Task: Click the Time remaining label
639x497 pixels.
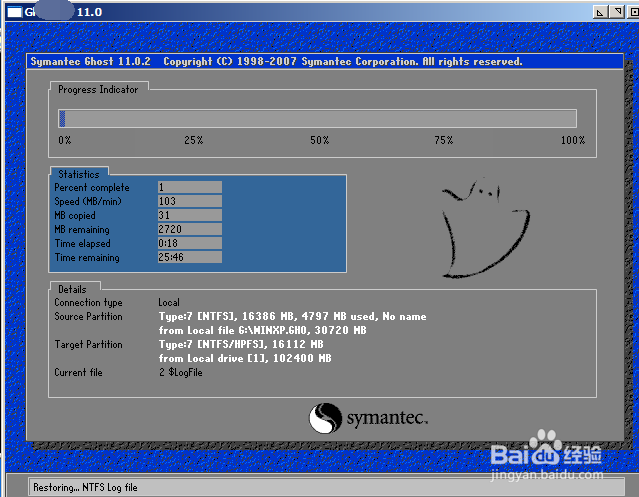Action: (x=87, y=257)
